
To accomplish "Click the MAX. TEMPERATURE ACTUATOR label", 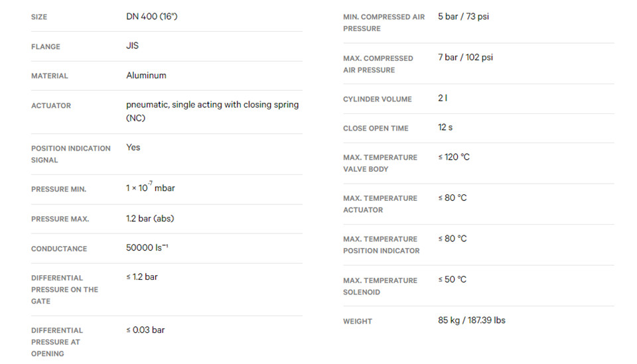I will [x=380, y=204].
